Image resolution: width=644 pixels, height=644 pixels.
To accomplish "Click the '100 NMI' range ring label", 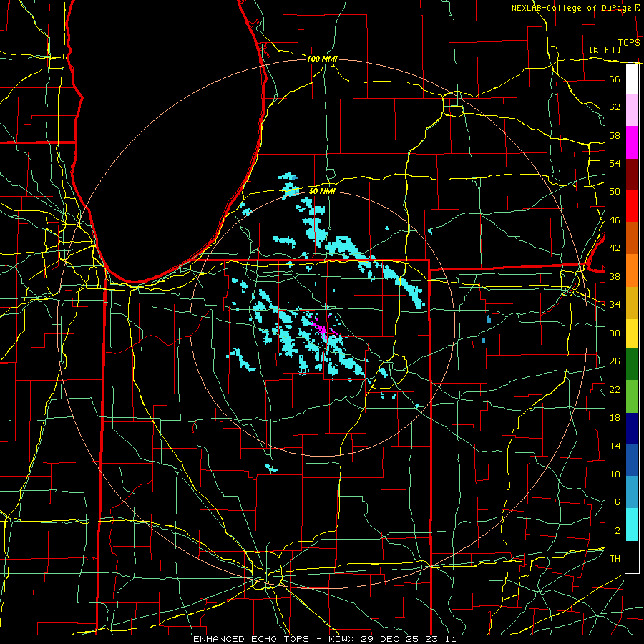I will [322, 59].
